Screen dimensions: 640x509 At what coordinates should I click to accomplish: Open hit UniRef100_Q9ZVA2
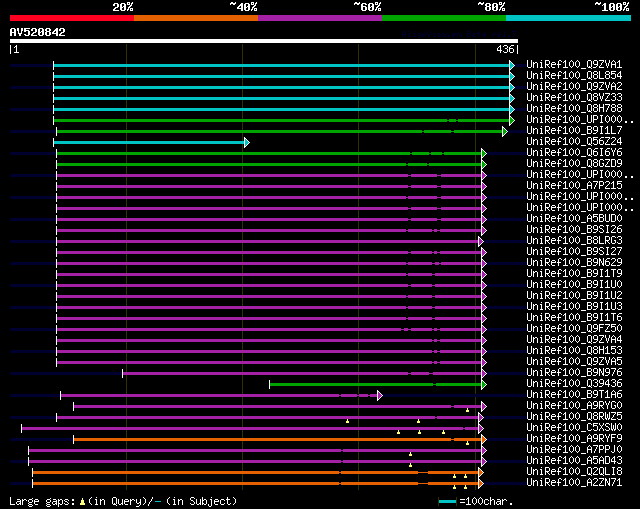tap(574, 87)
